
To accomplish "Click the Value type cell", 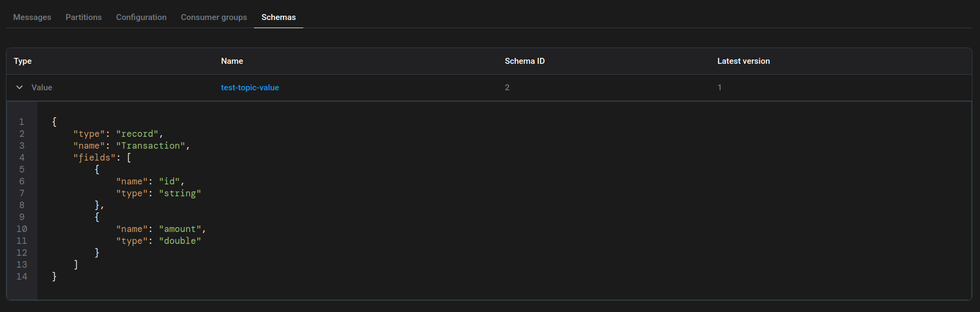I will (x=42, y=88).
